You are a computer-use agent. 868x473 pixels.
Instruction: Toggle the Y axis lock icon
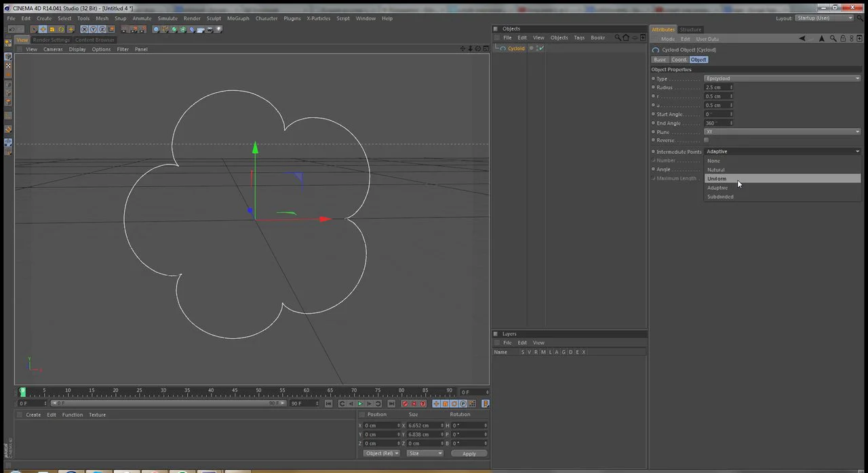tap(93, 29)
